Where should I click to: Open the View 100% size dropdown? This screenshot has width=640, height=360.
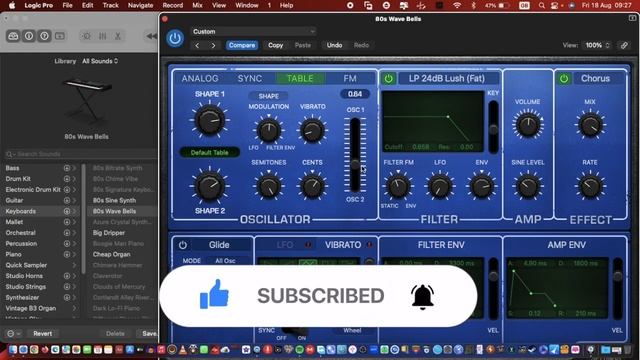coord(597,45)
